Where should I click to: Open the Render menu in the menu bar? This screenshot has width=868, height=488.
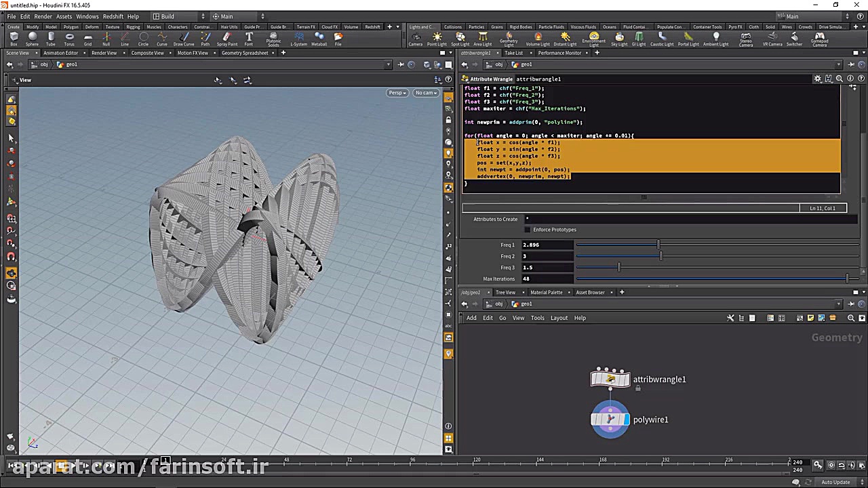(x=43, y=16)
